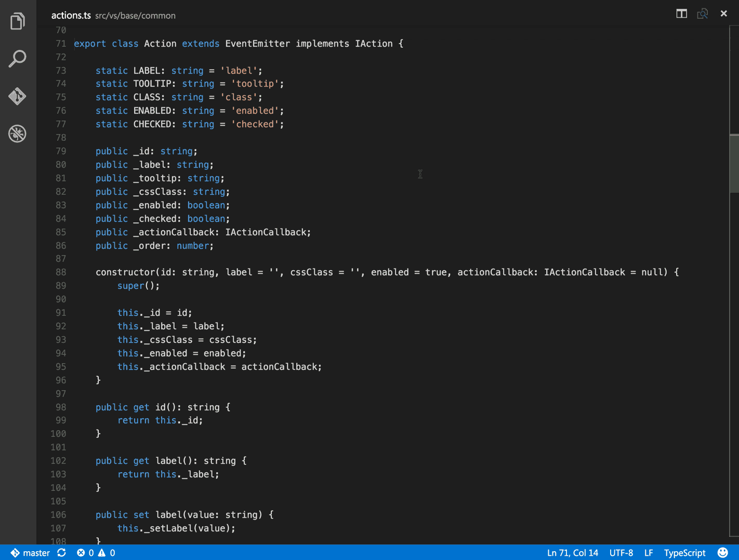This screenshot has height=560, width=739.
Task: Select the actions.ts editor tab
Action: point(71,15)
